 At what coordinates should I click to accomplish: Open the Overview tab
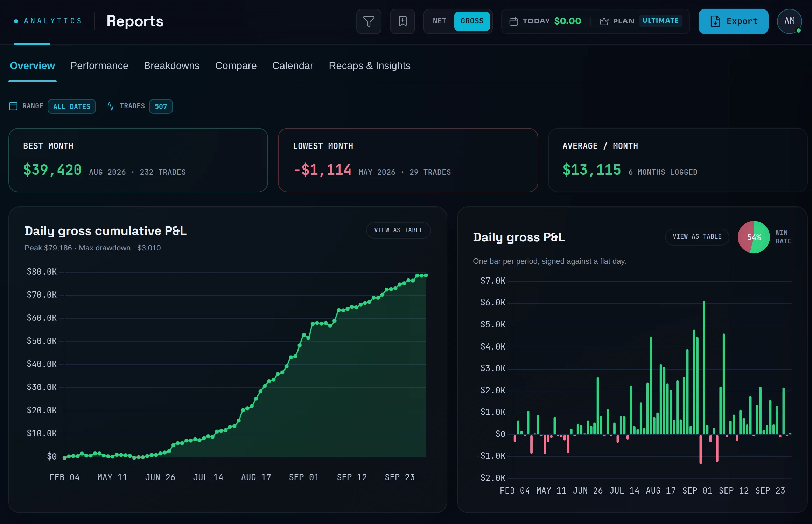(x=32, y=65)
